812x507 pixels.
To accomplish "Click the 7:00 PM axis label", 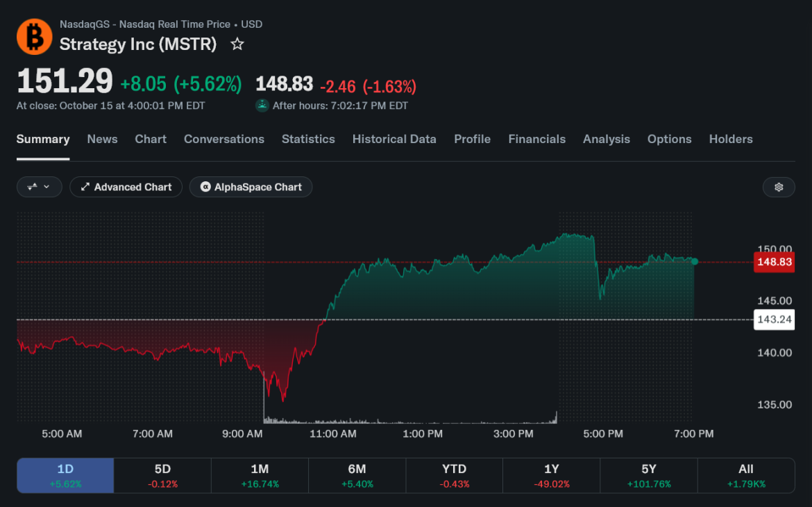I will [x=693, y=434].
